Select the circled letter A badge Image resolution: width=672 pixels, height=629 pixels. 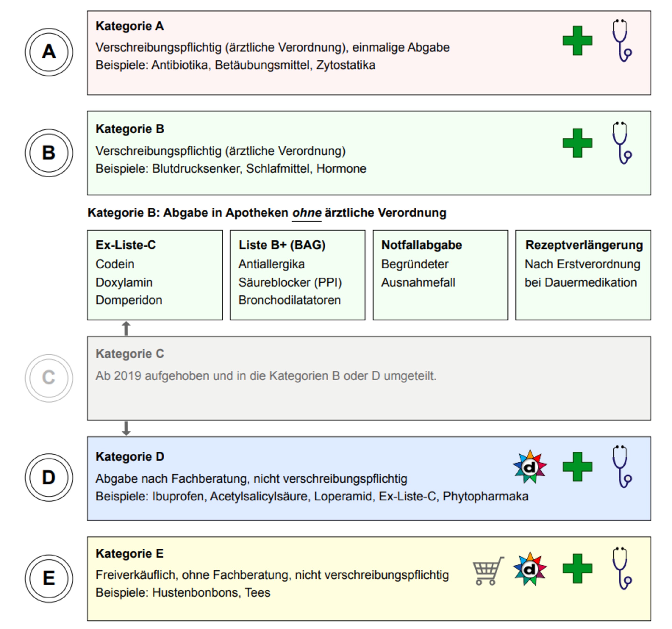(x=49, y=52)
